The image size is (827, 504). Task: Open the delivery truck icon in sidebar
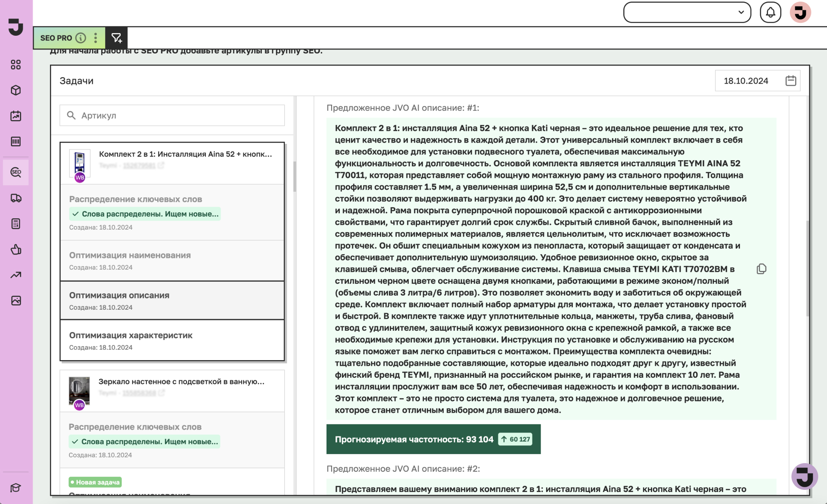(x=16, y=198)
